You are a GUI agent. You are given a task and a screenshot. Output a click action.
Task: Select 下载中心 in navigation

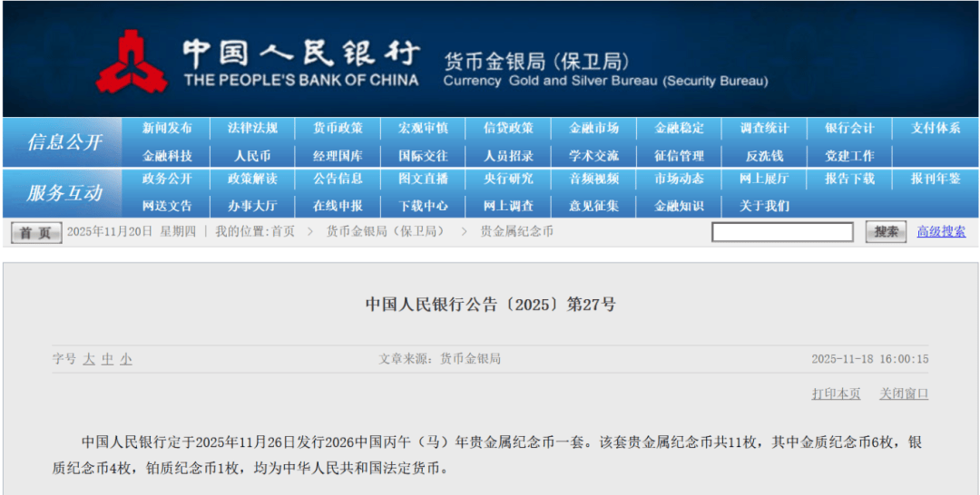pos(423,206)
